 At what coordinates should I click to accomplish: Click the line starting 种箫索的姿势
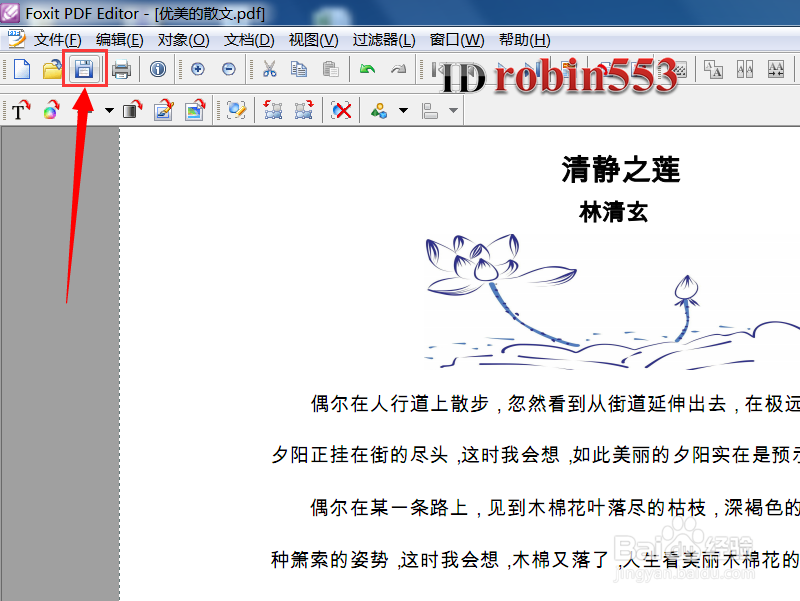coord(535,560)
